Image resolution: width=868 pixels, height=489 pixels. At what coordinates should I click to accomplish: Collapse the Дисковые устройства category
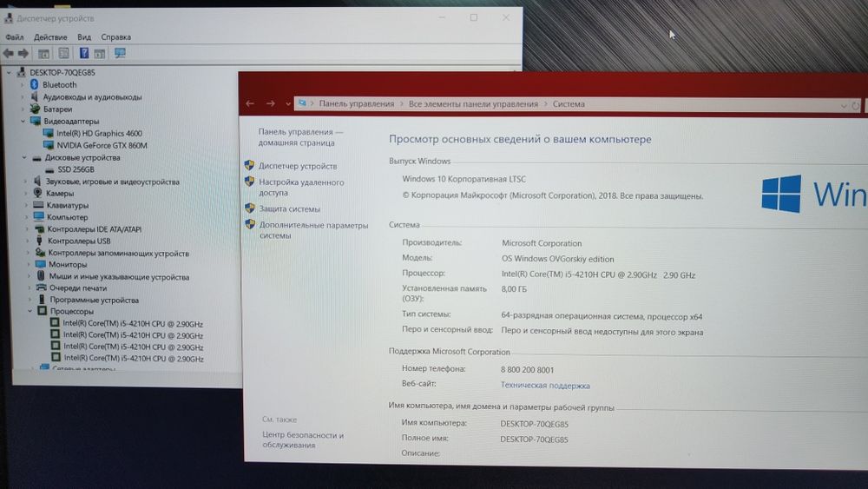pos(23,158)
